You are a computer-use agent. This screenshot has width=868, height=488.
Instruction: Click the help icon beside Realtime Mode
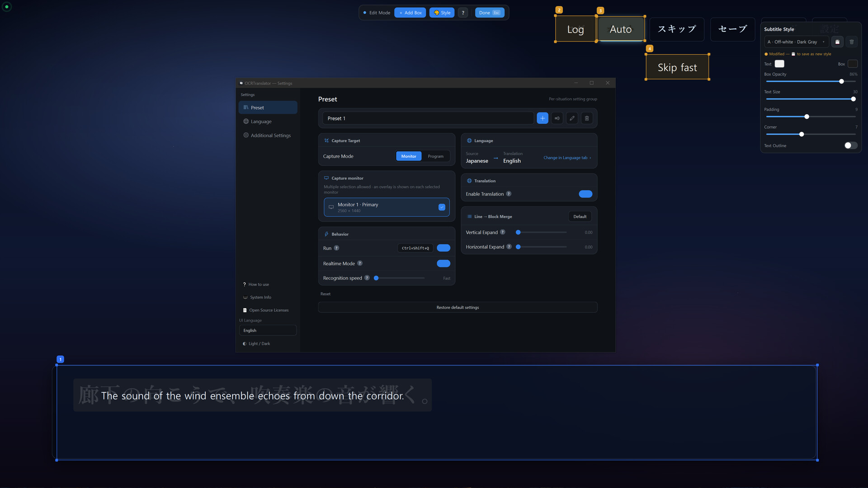pyautogui.click(x=360, y=263)
